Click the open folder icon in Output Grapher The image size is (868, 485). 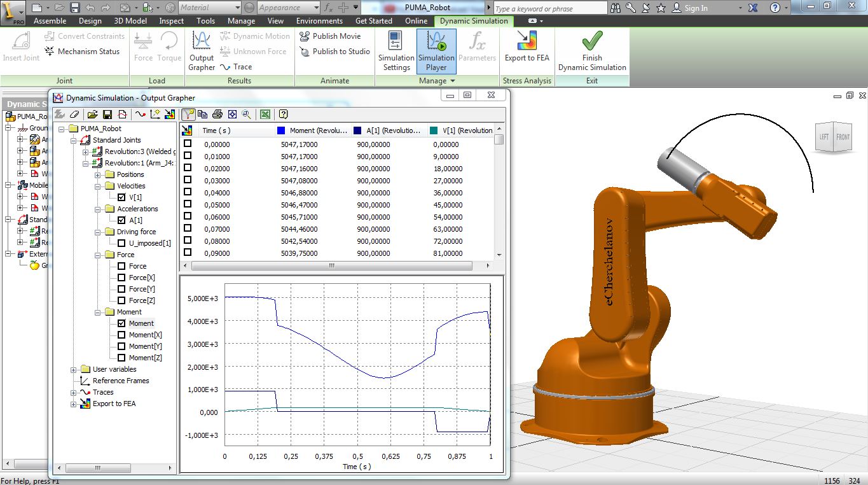[x=93, y=115]
